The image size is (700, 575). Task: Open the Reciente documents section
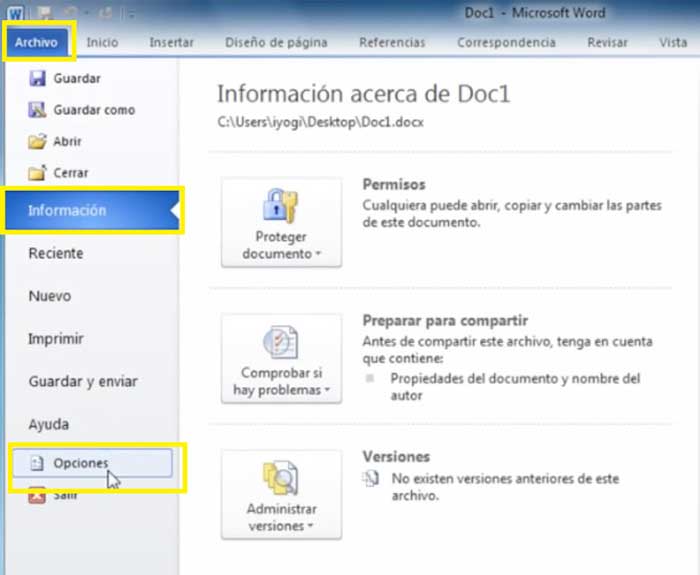[x=56, y=253]
